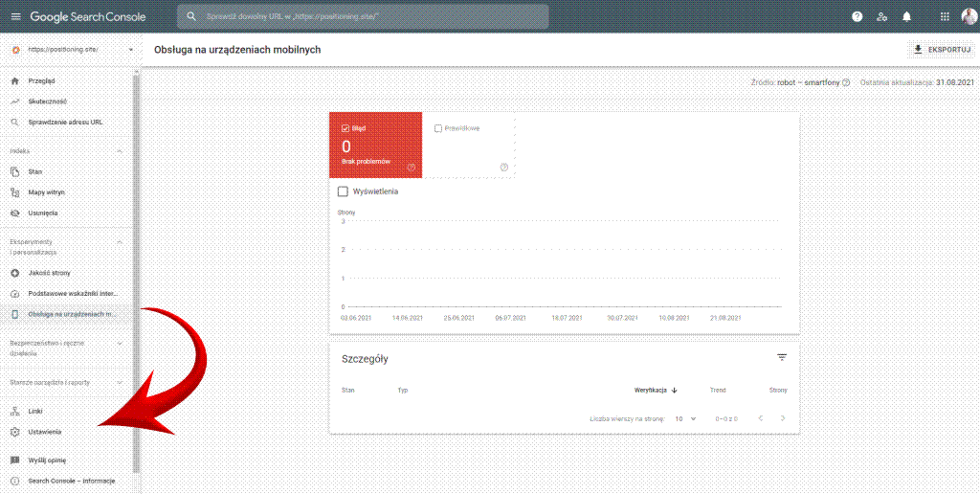980x494 pixels.
Task: Click help icon in Prawidłowe card
Action: coord(504,167)
